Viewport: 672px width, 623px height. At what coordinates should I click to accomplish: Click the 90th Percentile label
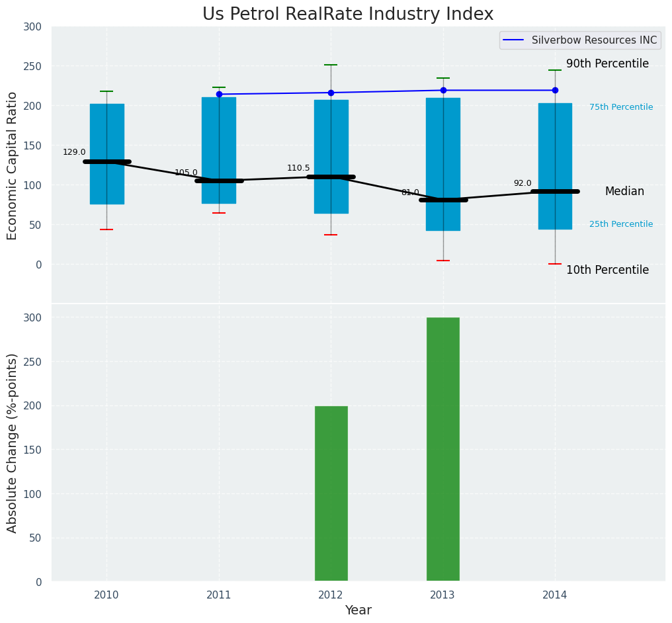coord(607,64)
